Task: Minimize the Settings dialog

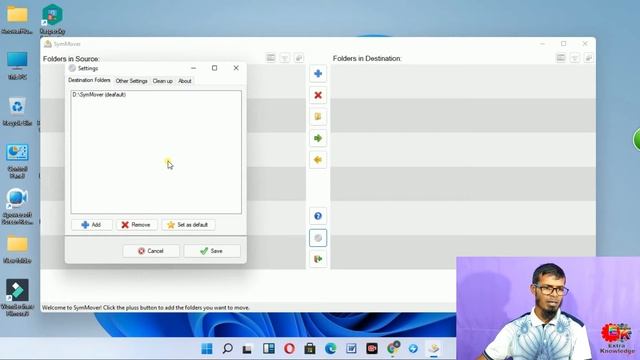Action: click(193, 68)
